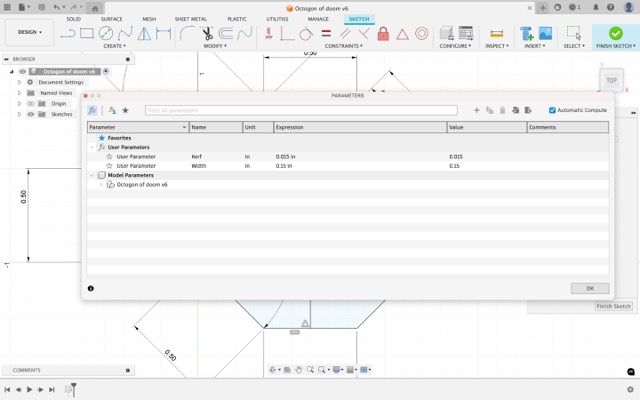Open the Parameter column dropdown
This screenshot has width=640, height=400.
coord(184,127)
